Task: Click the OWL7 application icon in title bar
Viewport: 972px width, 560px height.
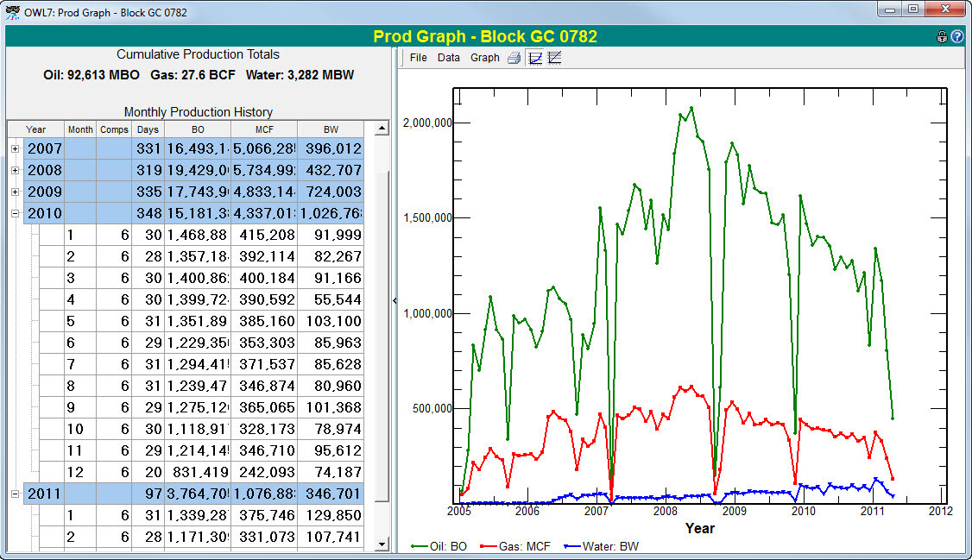Action: 12,12
